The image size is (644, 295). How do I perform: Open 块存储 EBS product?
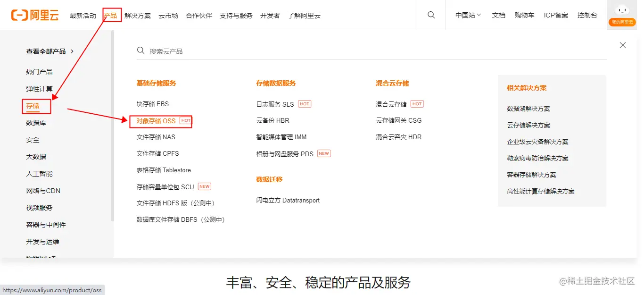click(x=153, y=104)
